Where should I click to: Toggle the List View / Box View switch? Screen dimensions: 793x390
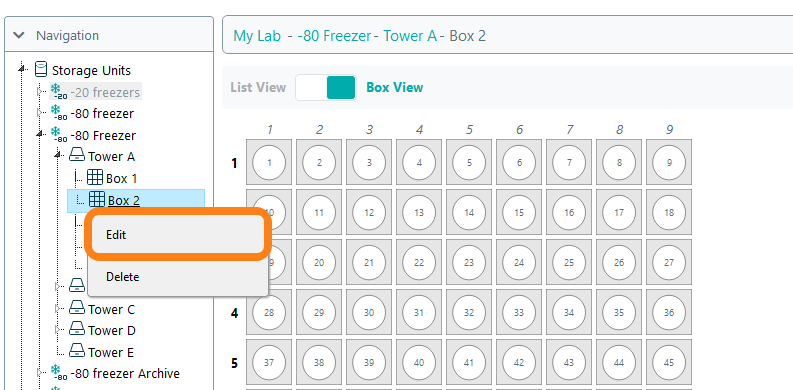point(326,88)
